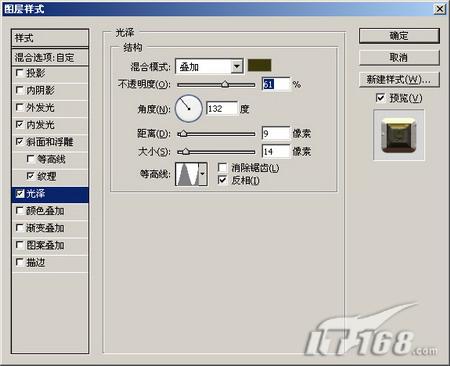Click the distance field showing 9
The height and width of the screenshot is (366, 450).
click(276, 134)
